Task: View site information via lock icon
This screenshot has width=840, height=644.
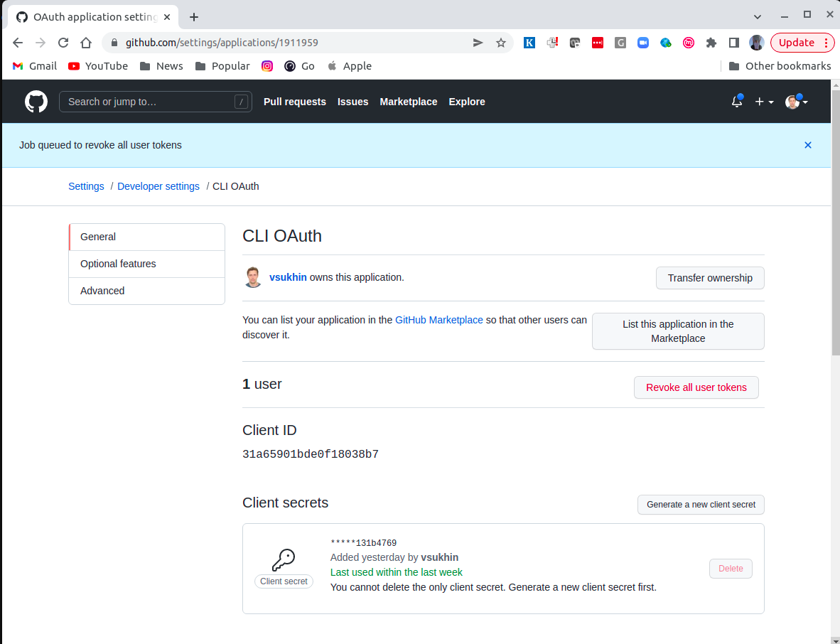Action: tap(114, 43)
